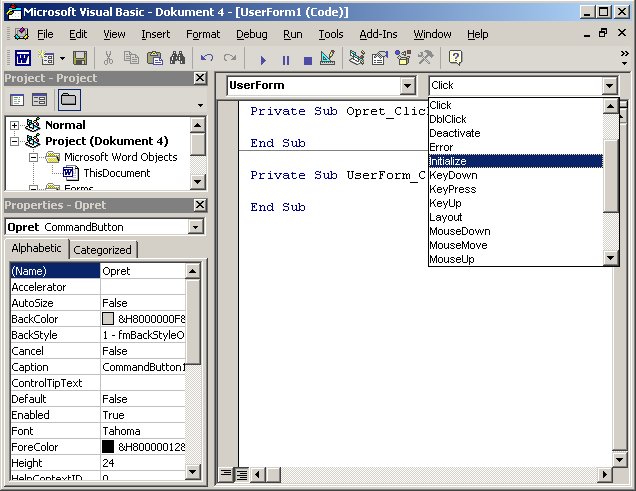Click the Reset stop icon
This screenshot has width=636, height=491.
pyautogui.click(x=308, y=60)
